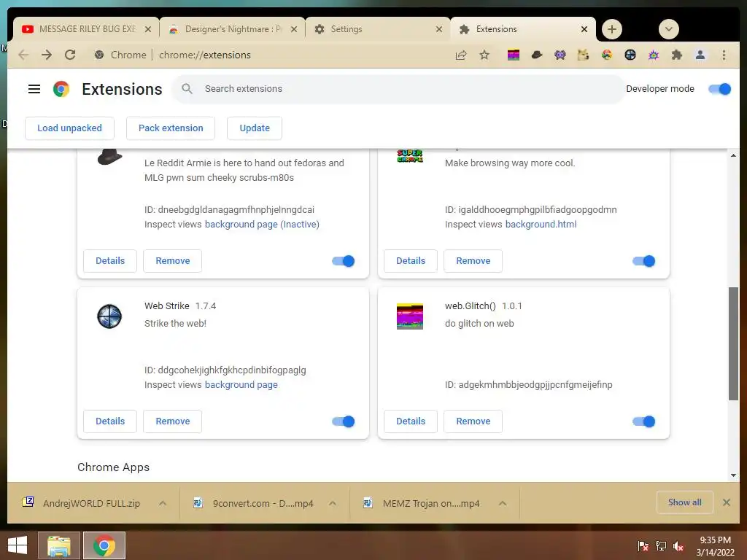This screenshot has width=747, height=560.
Task: Close the Settings tab
Action: click(x=439, y=29)
